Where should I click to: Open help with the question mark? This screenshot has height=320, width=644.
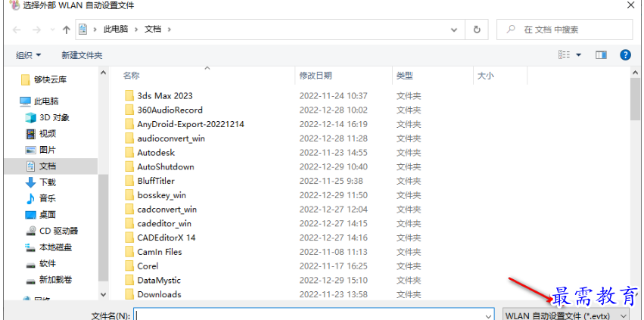[625, 54]
